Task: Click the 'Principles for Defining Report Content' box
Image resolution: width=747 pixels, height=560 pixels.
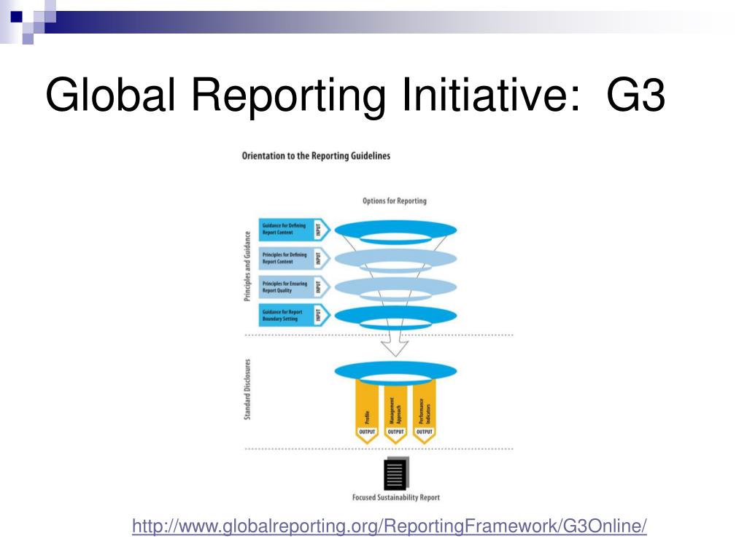Action: [286, 258]
